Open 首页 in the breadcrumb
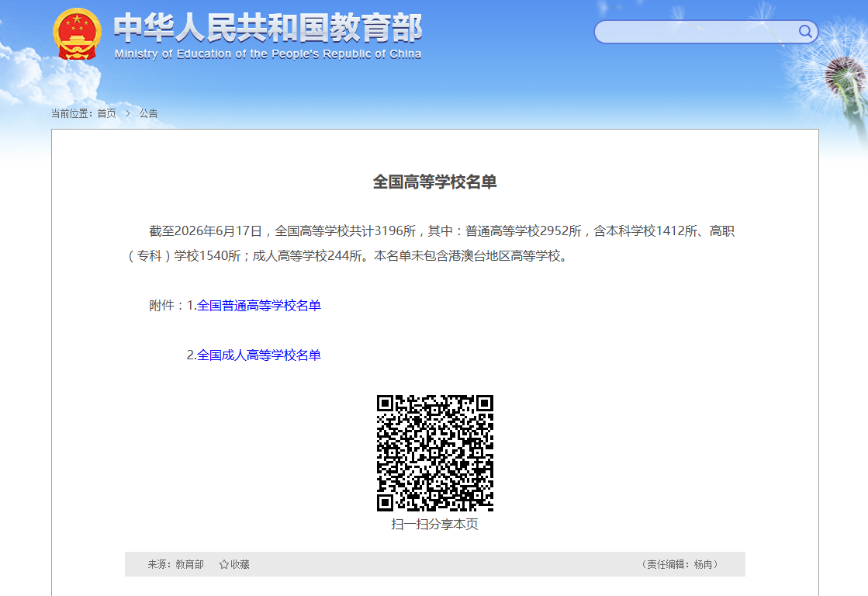Viewport: 868px width, 596px height. tap(107, 113)
